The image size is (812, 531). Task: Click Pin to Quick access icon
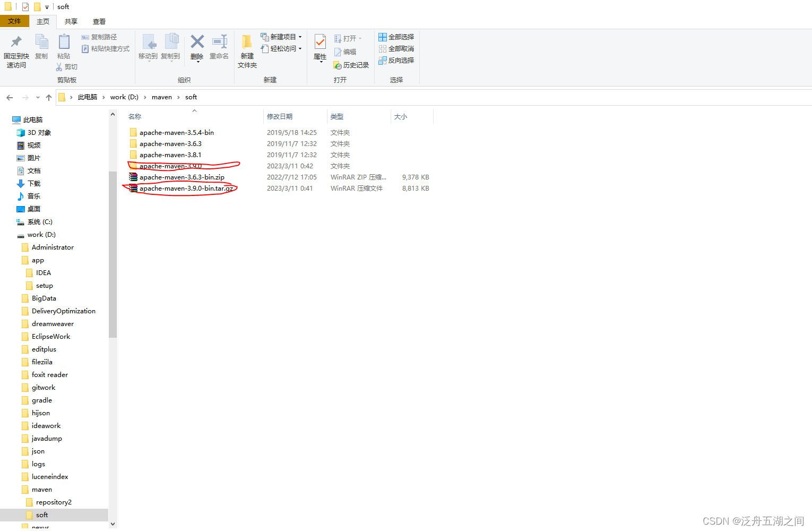pyautogui.click(x=16, y=41)
